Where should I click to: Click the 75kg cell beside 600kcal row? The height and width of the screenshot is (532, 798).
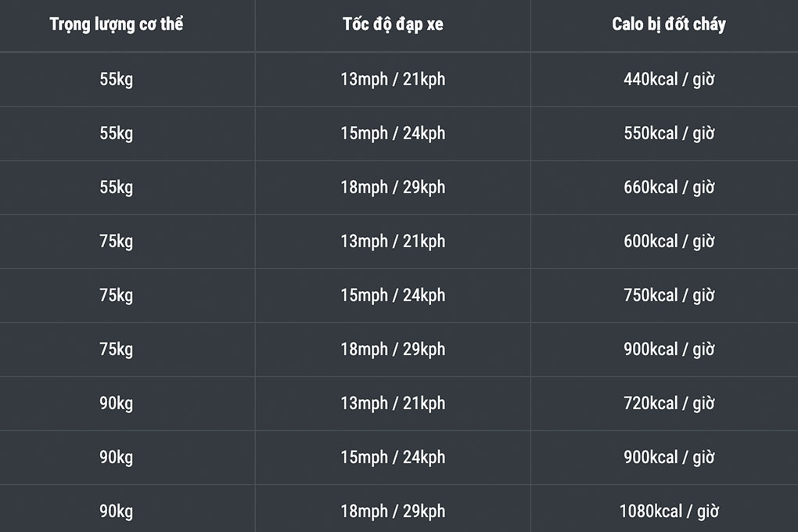pos(117,241)
